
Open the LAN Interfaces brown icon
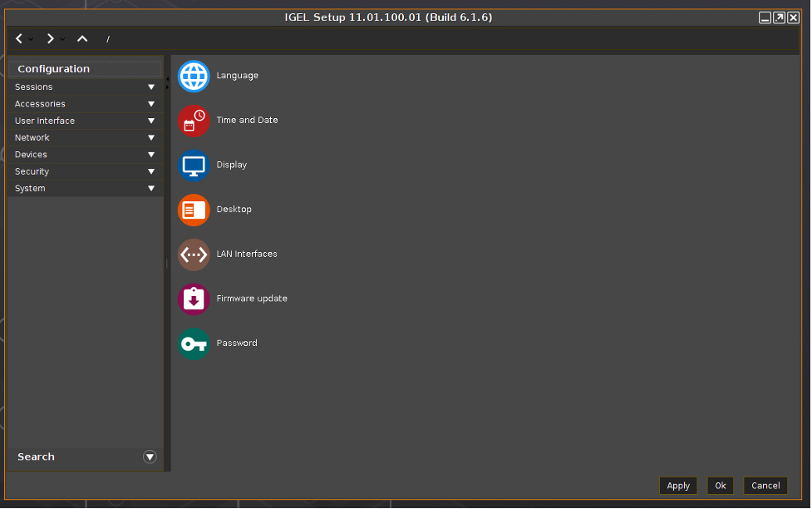click(194, 254)
